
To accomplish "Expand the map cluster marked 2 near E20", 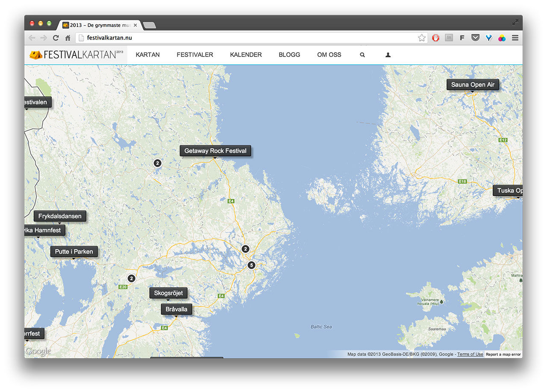I will [x=131, y=278].
